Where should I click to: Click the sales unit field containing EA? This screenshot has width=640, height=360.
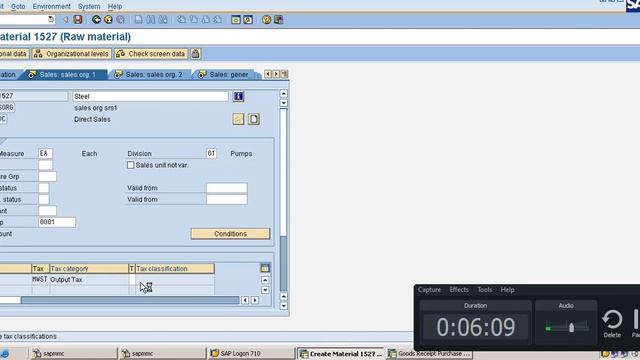pyautogui.click(x=45, y=153)
